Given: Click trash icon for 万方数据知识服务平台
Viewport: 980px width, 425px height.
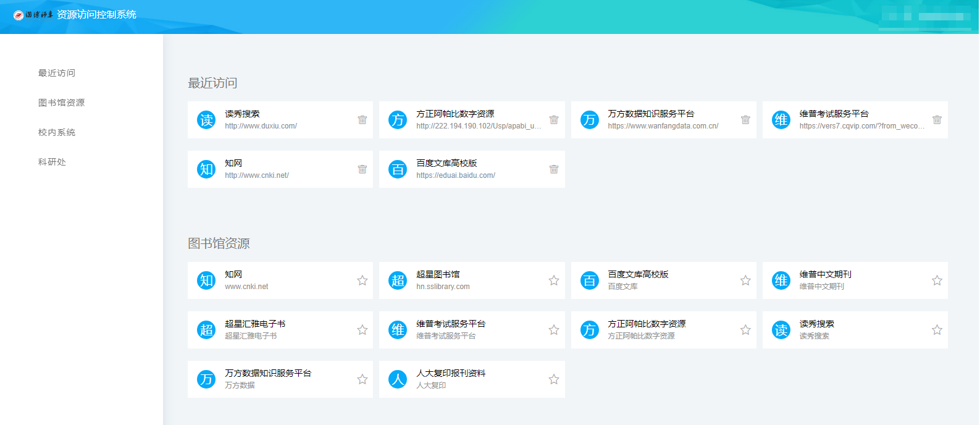Looking at the screenshot, I should [x=745, y=120].
